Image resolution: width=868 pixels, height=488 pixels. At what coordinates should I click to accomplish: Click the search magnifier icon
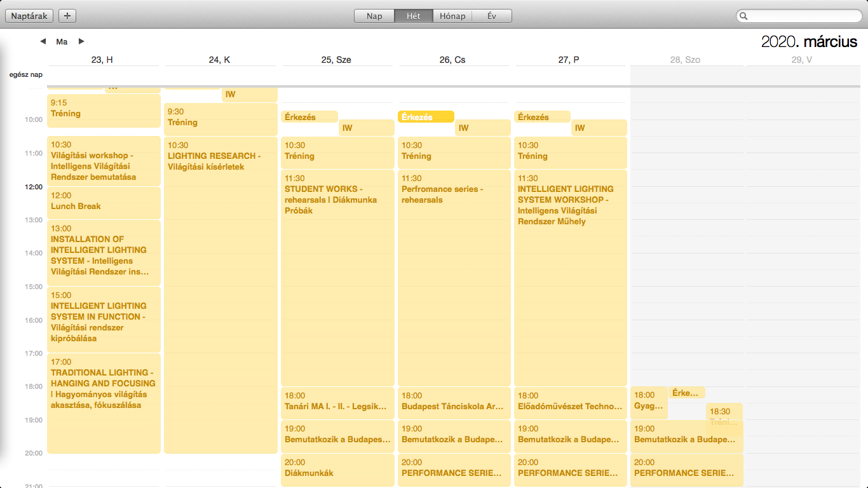tap(744, 16)
